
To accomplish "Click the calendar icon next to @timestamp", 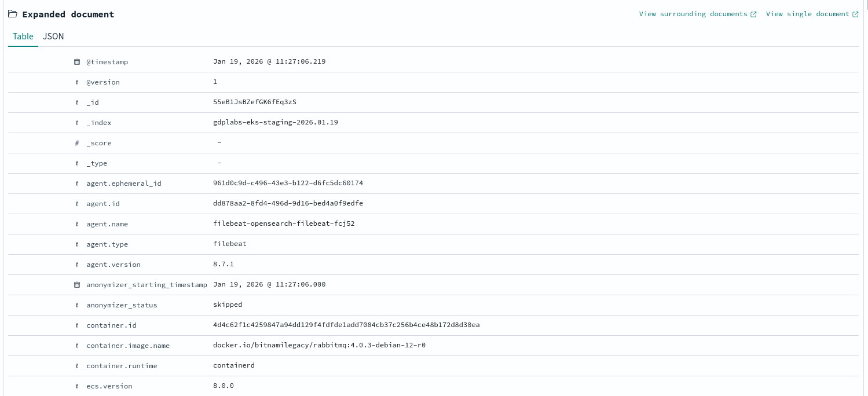I will (77, 62).
